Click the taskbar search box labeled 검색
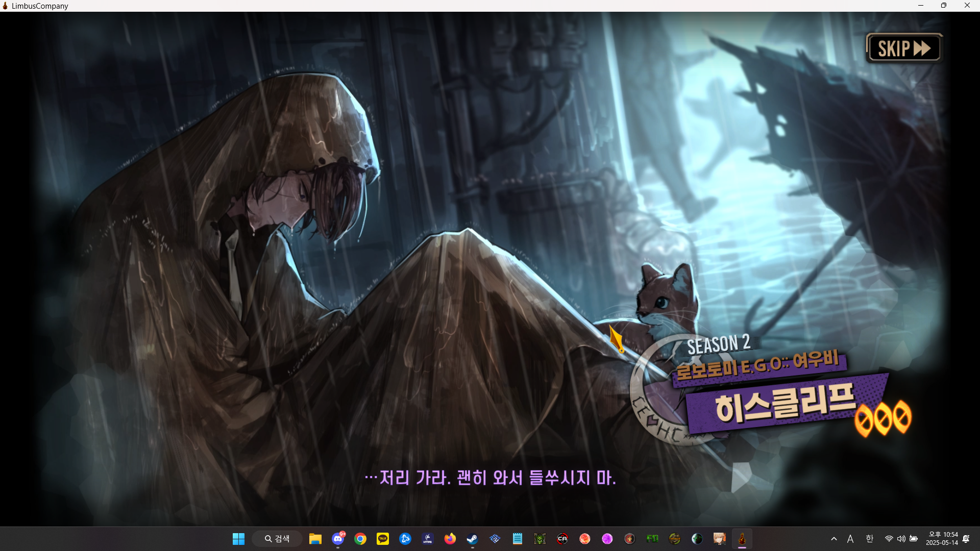The height and width of the screenshot is (551, 980). [277, 539]
